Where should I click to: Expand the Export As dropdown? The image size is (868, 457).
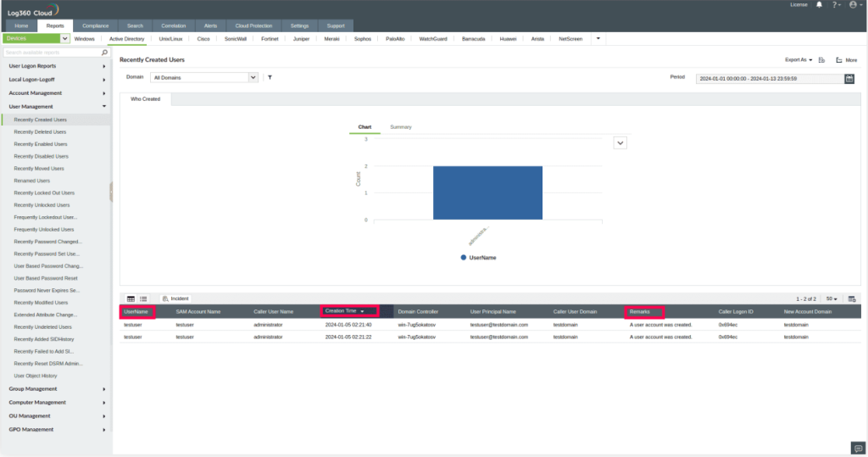tap(798, 60)
